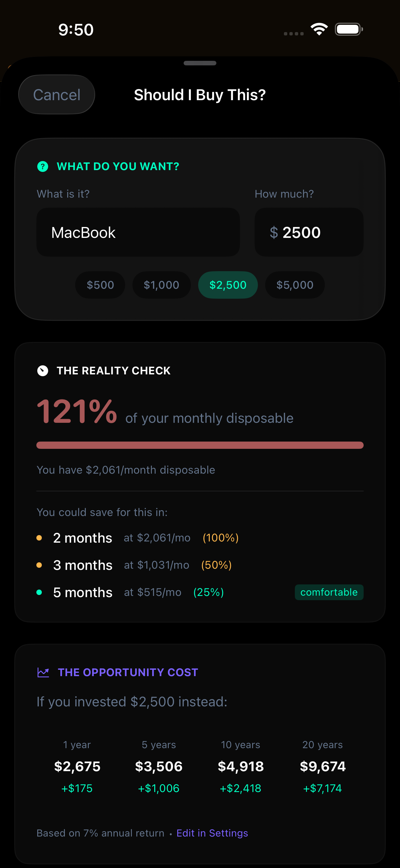This screenshot has width=400, height=868.
Task: Tap the green question mark icon
Action: (42, 166)
